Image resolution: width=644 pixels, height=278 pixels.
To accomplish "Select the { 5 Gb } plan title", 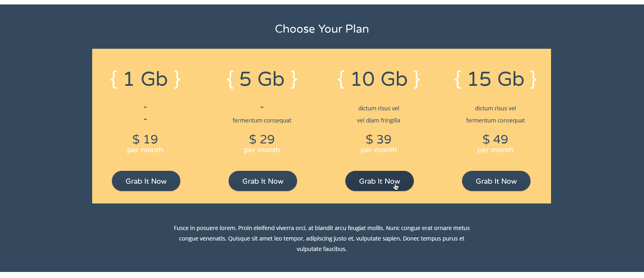I will tap(262, 79).
